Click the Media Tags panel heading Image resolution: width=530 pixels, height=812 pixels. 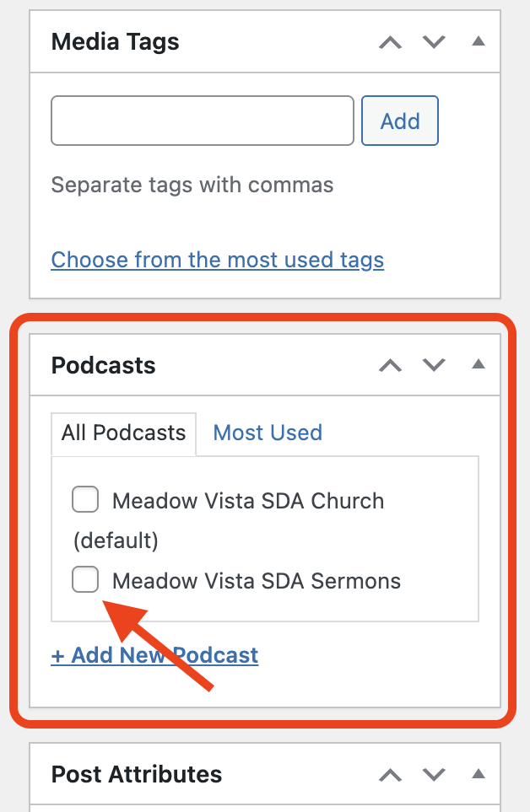click(116, 42)
